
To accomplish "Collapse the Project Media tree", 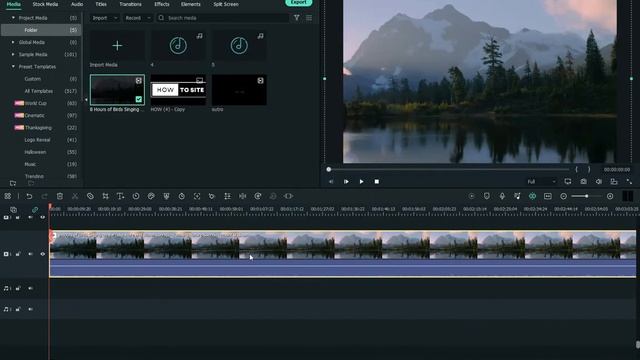I will click(13, 18).
